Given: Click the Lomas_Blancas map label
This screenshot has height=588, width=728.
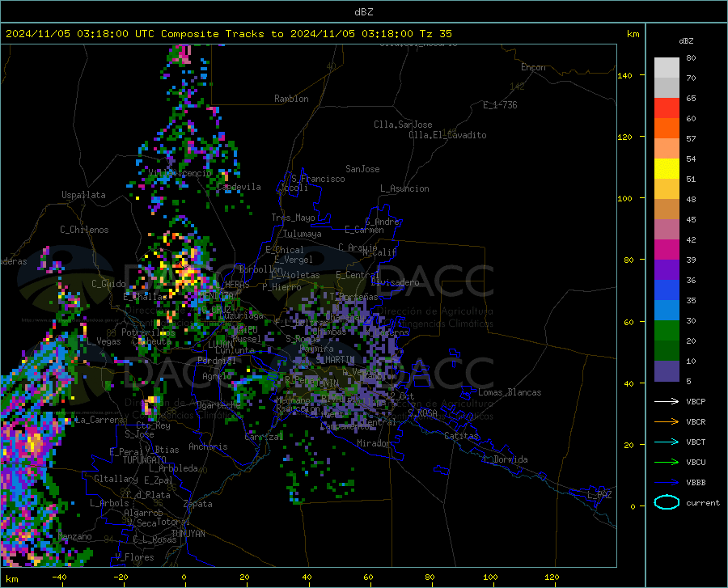Looking at the screenshot, I should 510,392.
